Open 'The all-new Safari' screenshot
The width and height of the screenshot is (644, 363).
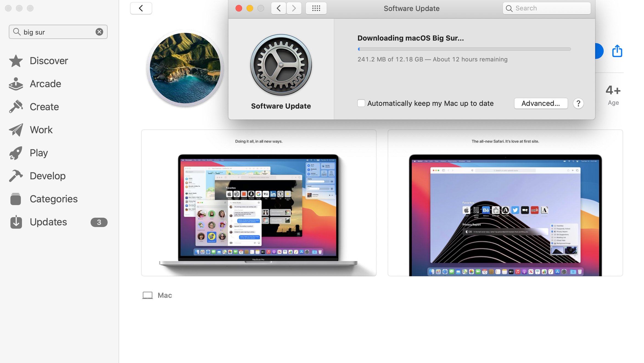tap(505, 203)
